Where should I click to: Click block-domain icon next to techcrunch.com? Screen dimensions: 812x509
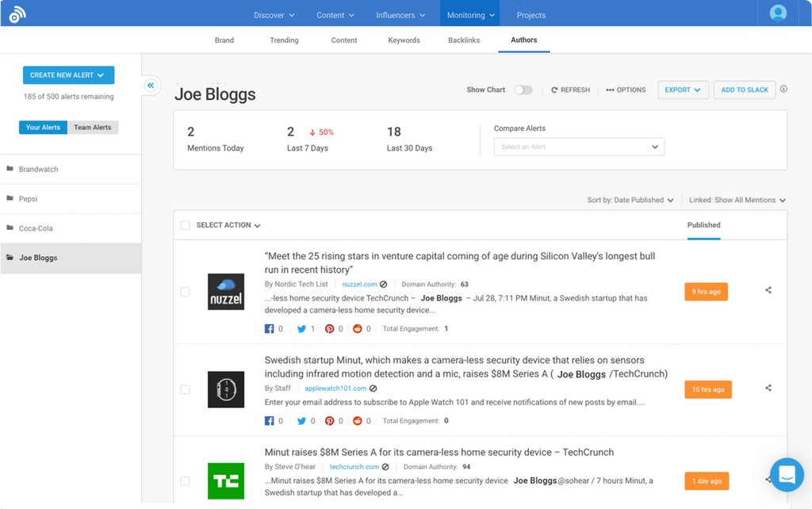(x=385, y=467)
